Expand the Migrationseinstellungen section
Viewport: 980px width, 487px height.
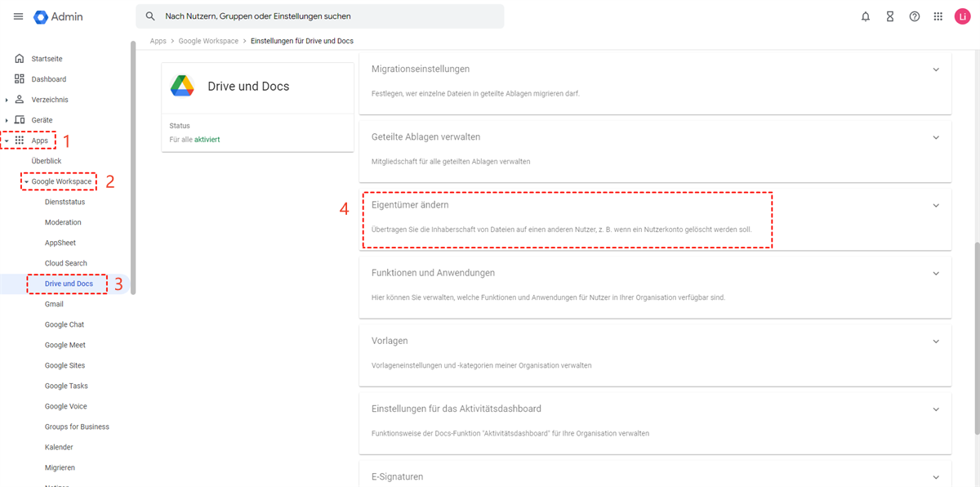936,69
